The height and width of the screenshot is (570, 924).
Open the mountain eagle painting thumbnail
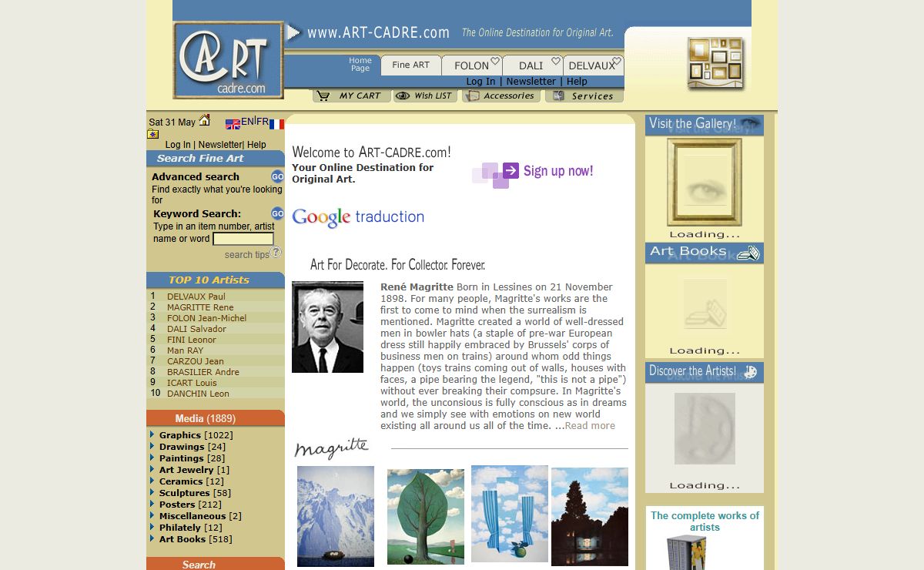point(336,516)
